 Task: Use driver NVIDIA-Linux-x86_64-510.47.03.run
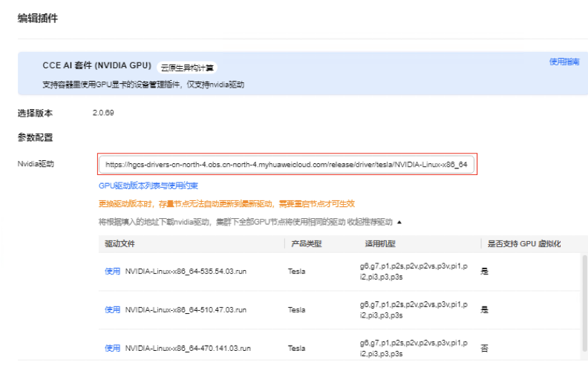[x=112, y=309]
